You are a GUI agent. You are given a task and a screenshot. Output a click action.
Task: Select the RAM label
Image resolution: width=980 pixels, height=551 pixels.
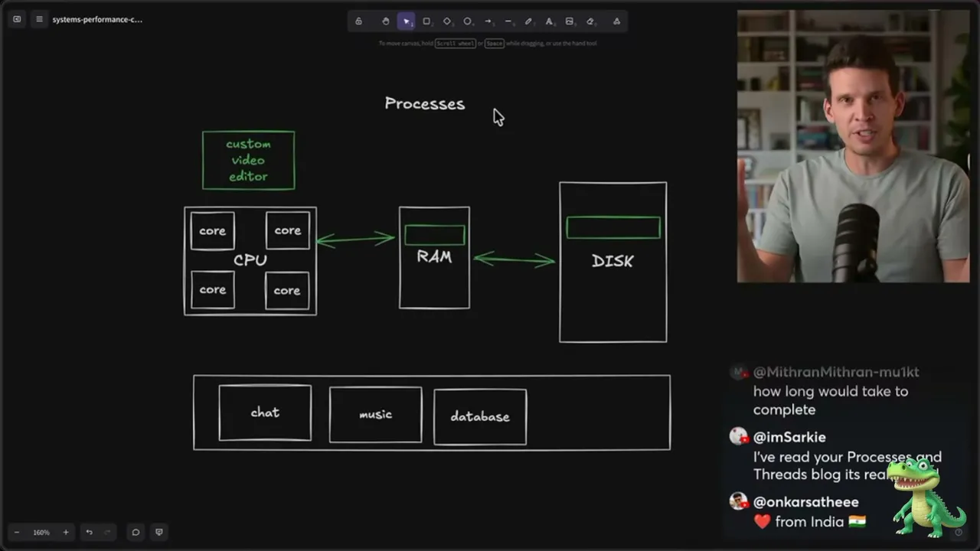click(x=434, y=257)
